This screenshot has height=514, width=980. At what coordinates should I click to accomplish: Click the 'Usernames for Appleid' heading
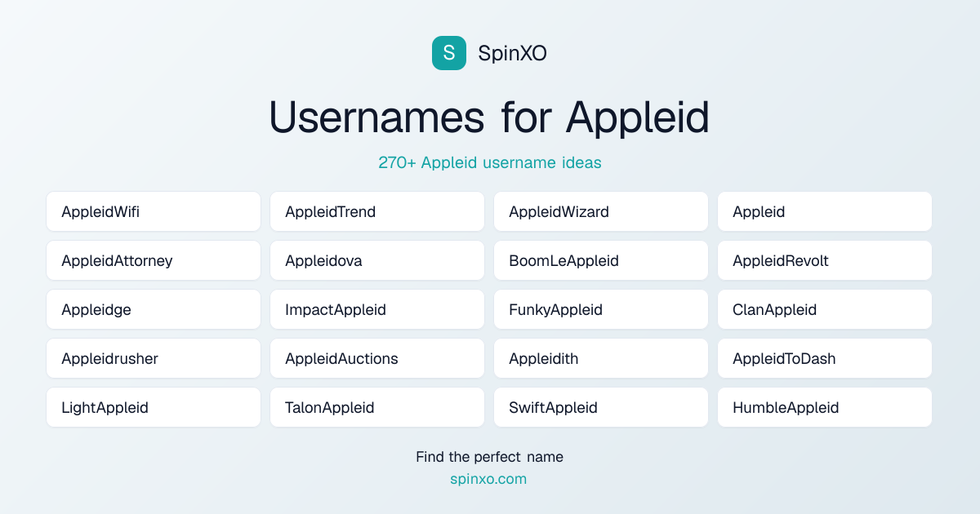tap(489, 117)
